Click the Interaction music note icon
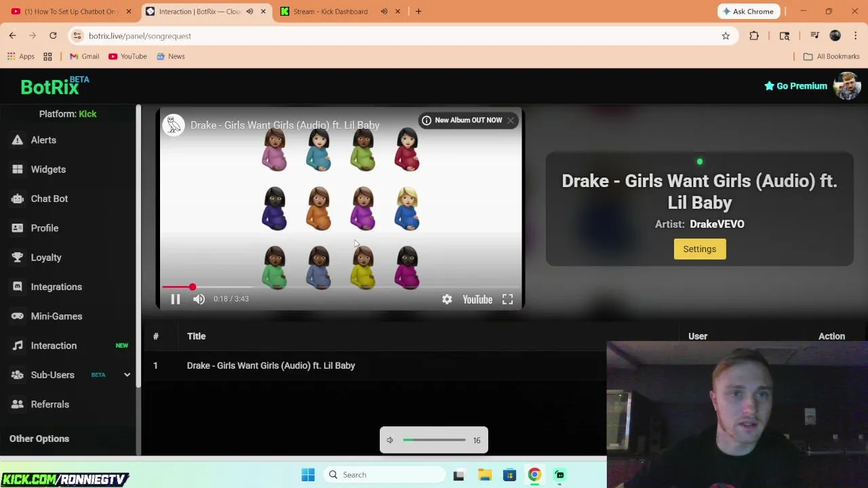 point(17,346)
